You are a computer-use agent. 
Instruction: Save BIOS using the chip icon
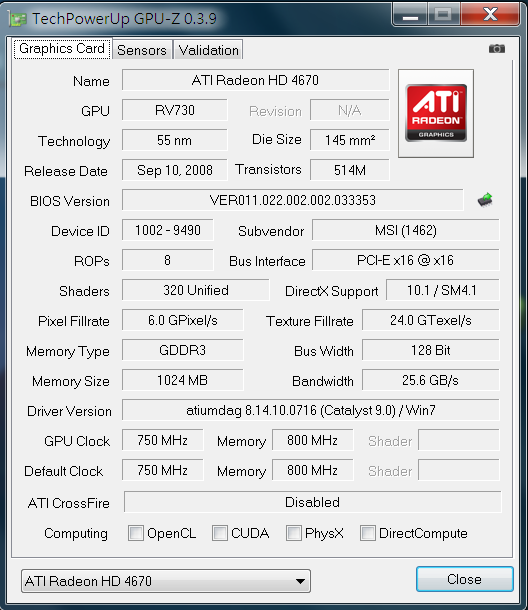click(485, 200)
